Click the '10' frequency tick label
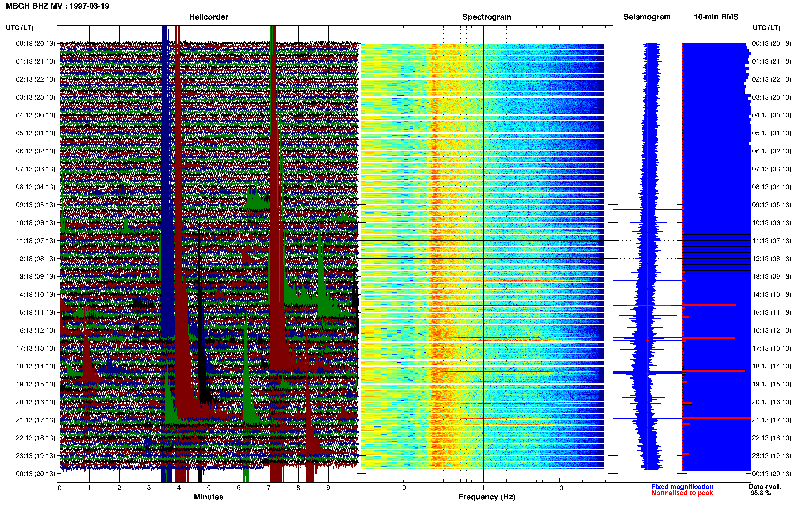Image resolution: width=812 pixels, height=508 pixels. coord(559,488)
